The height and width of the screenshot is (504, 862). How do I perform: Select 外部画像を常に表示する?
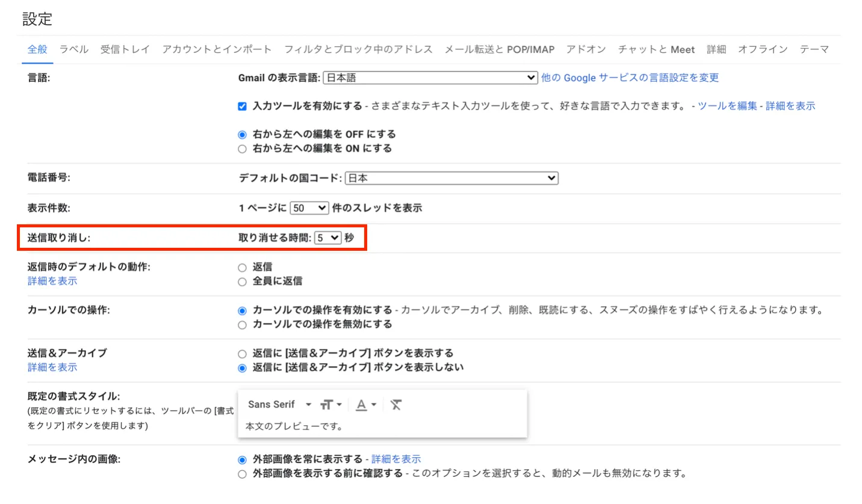[x=242, y=460]
